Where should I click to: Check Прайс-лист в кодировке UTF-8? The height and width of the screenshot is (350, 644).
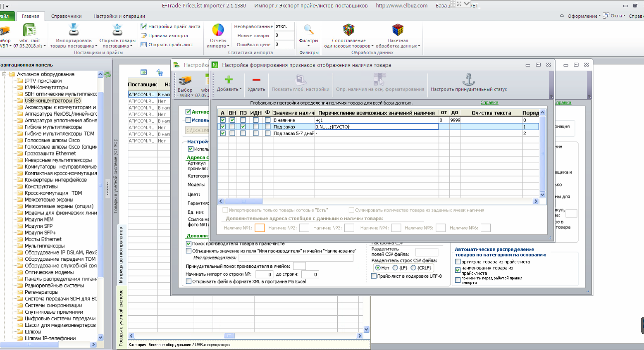pos(374,276)
